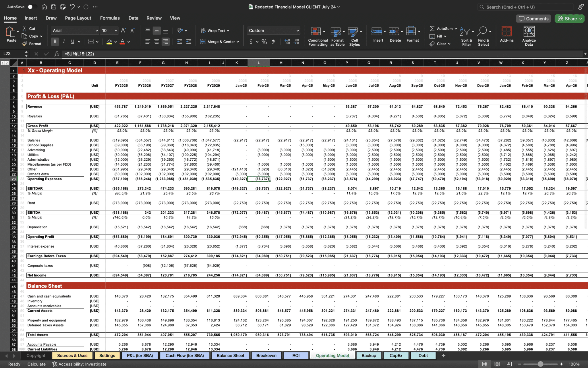
Task: Increase indent of cell text
Action: [x=189, y=42]
